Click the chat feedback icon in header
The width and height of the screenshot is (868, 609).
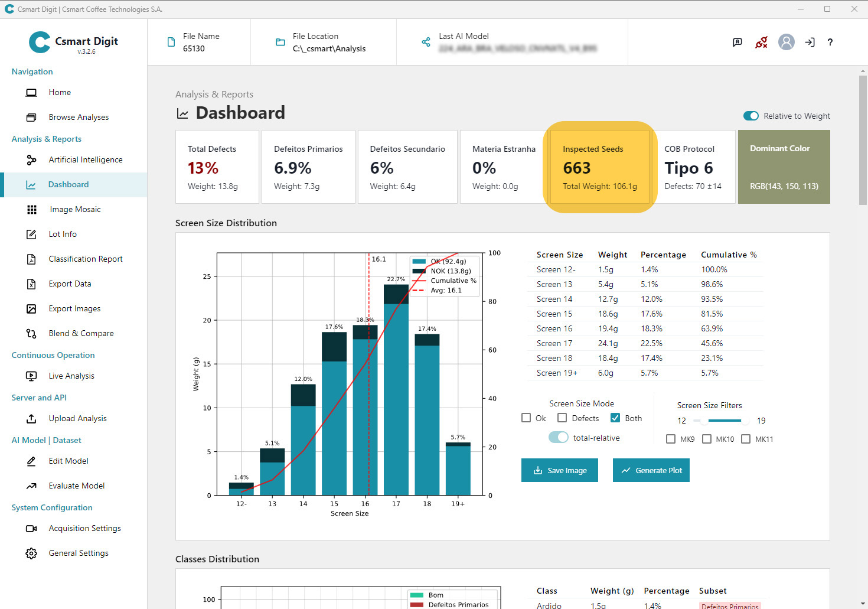pos(738,42)
